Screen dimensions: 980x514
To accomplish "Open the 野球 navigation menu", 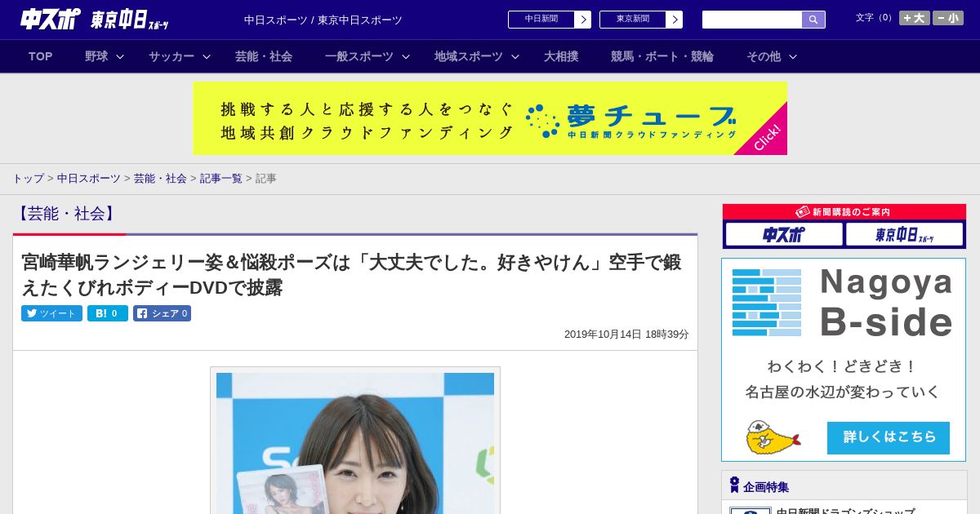I will click(96, 56).
